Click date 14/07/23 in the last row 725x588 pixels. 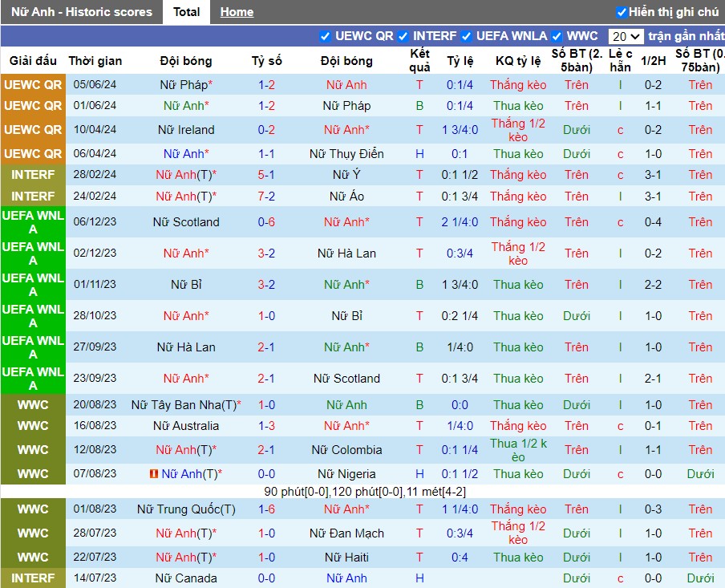95,578
